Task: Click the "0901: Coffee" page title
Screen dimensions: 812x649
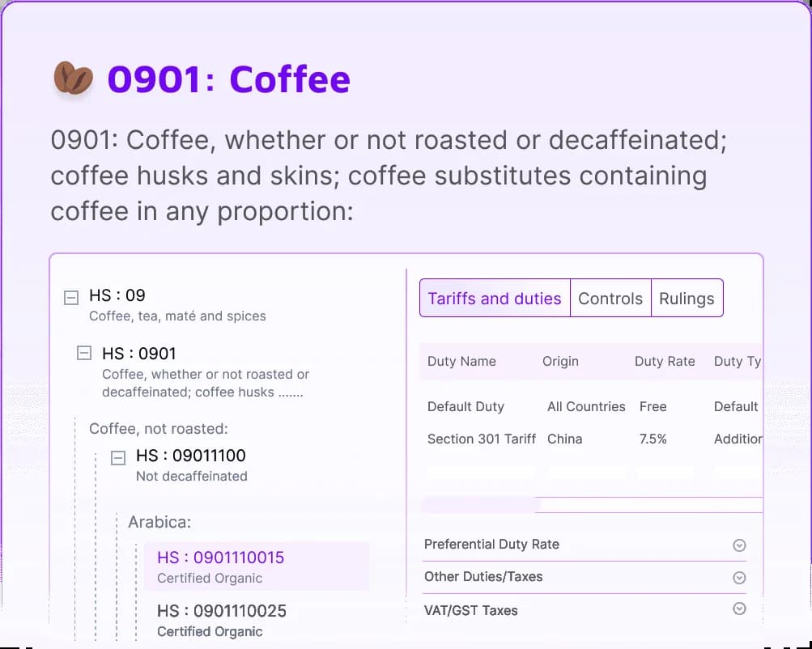Action: click(x=228, y=79)
